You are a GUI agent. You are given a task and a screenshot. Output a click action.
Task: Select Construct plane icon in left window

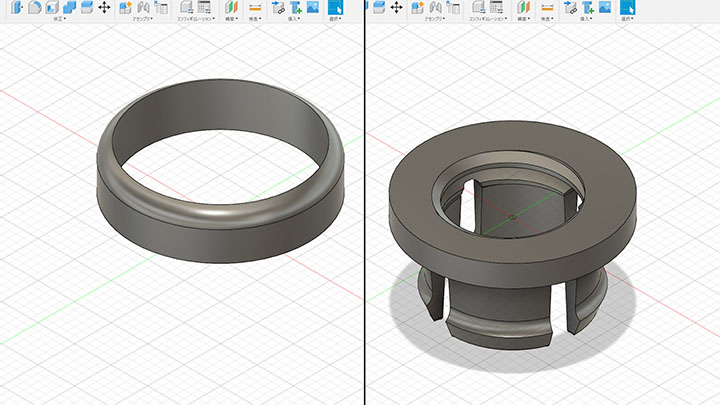[x=231, y=7]
